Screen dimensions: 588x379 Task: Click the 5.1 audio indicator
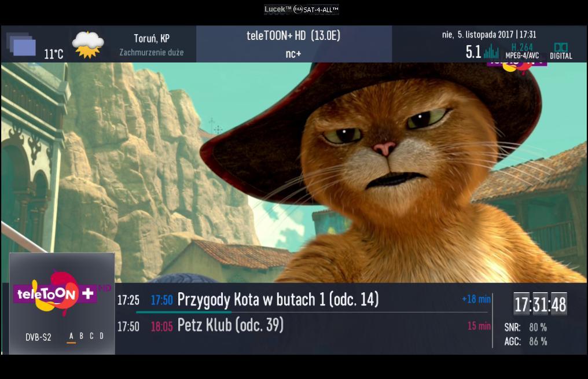(473, 51)
